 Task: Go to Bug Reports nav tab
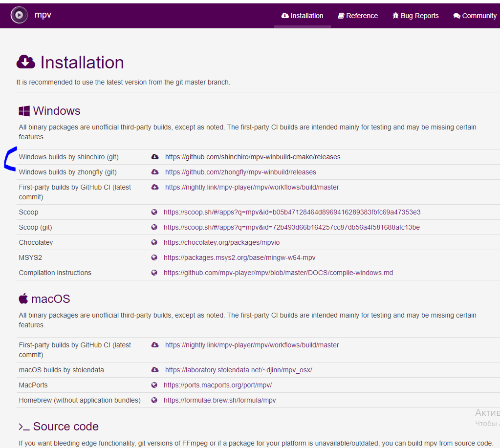[415, 16]
